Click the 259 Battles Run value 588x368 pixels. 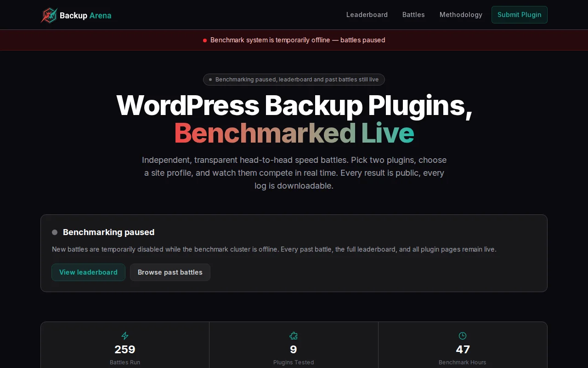coord(125,350)
